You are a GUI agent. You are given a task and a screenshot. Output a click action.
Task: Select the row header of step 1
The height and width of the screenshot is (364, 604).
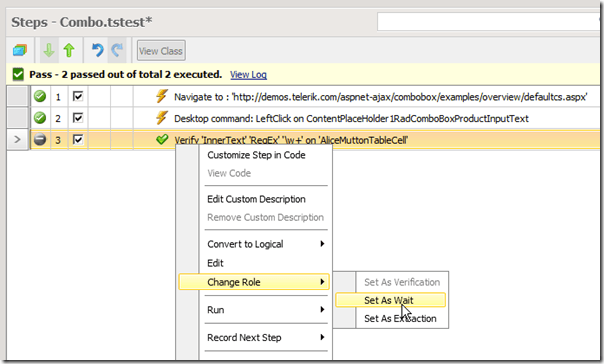click(17, 96)
